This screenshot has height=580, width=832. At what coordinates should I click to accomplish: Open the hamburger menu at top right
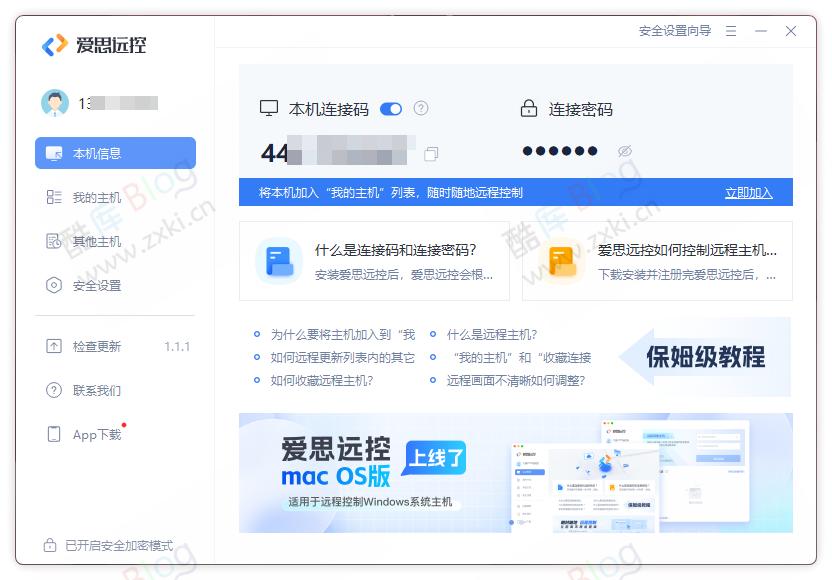(731, 31)
